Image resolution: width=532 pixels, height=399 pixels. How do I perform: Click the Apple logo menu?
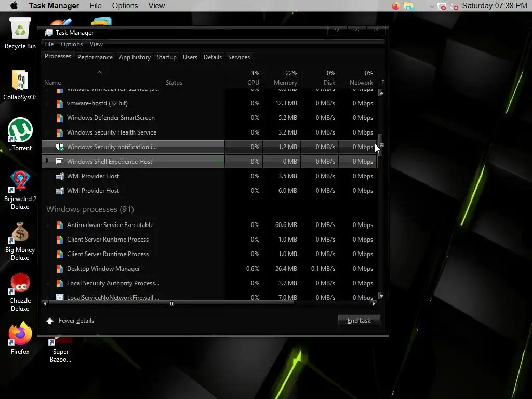click(x=14, y=6)
